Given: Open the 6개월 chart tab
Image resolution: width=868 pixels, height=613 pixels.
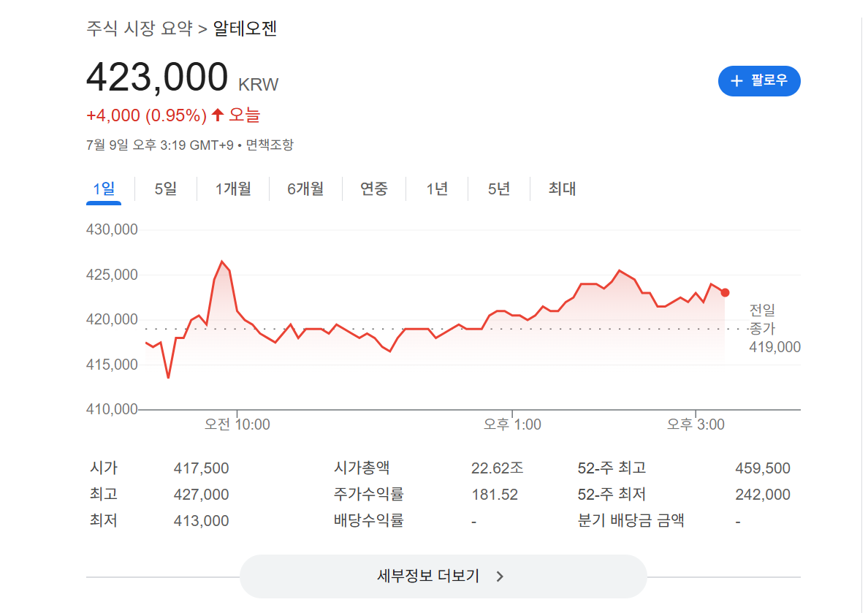Looking at the screenshot, I should pos(305,189).
